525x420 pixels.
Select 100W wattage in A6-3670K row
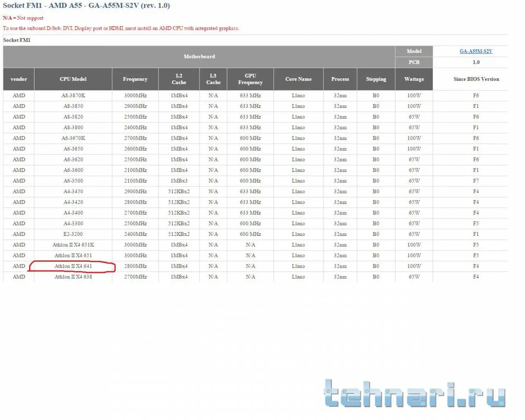point(414,138)
